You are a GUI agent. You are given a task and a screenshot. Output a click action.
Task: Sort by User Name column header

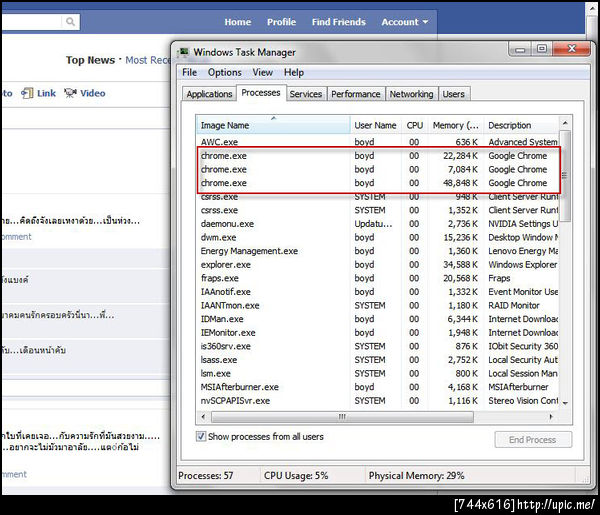coord(375,125)
